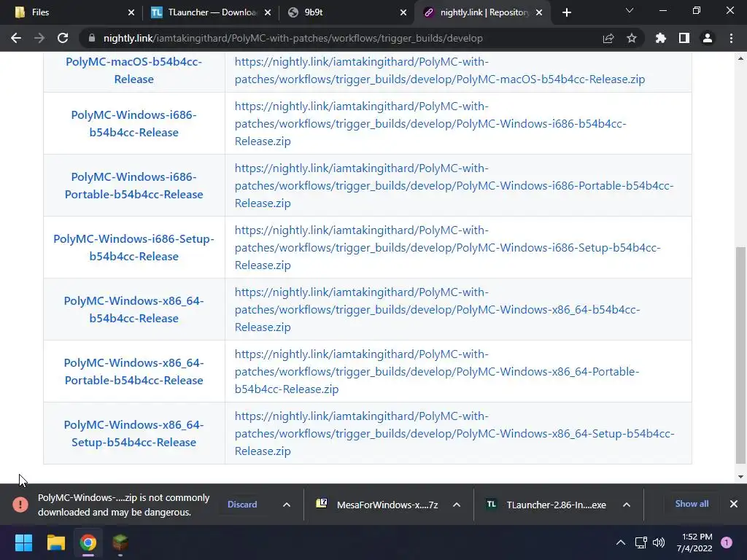Image resolution: width=747 pixels, height=560 pixels.
Task: Close the 9b9t tab
Action: pos(403,12)
